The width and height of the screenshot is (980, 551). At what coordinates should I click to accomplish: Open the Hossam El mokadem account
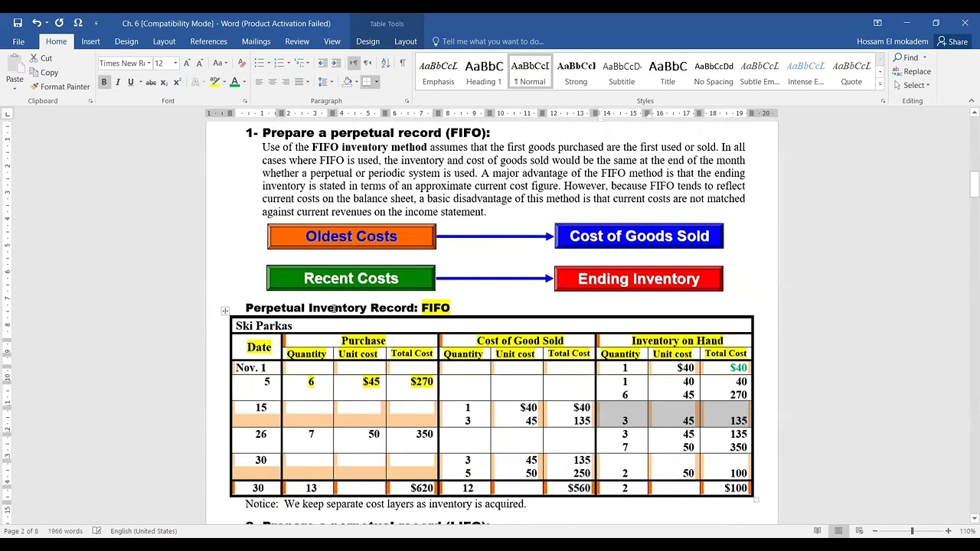pyautogui.click(x=893, y=41)
